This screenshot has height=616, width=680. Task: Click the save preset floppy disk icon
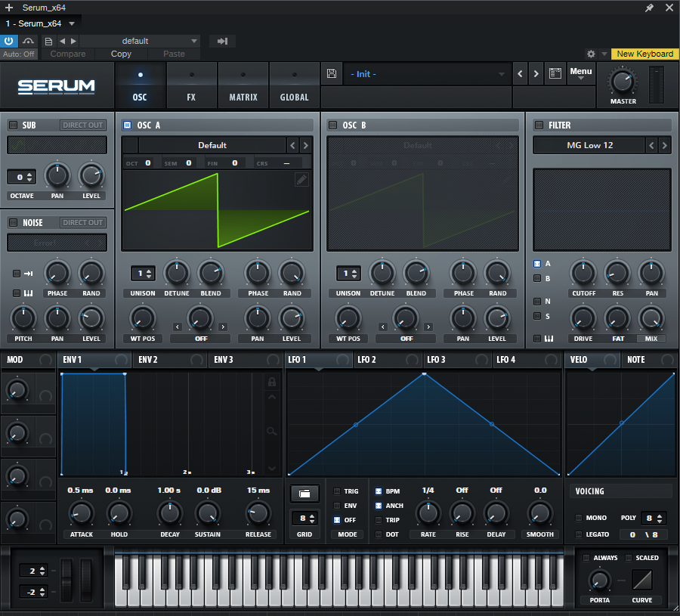click(332, 73)
